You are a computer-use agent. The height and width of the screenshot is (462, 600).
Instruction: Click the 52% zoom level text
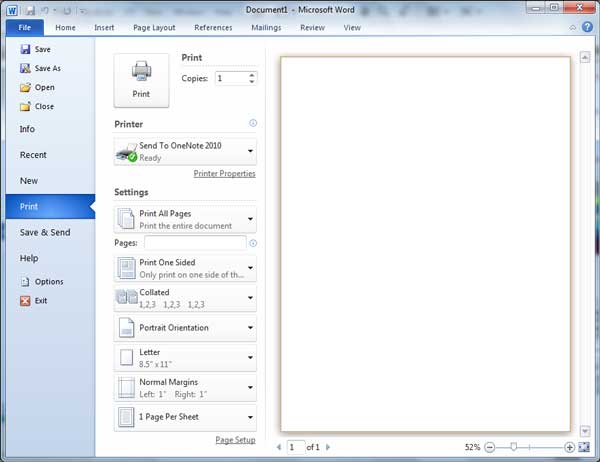tap(472, 447)
